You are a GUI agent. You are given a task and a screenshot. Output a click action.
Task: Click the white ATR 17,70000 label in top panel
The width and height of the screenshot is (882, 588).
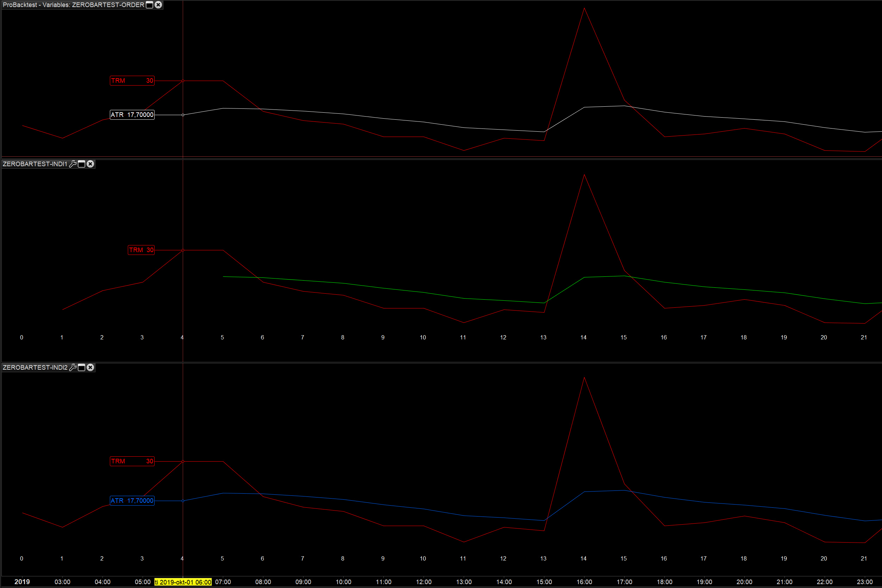132,115
